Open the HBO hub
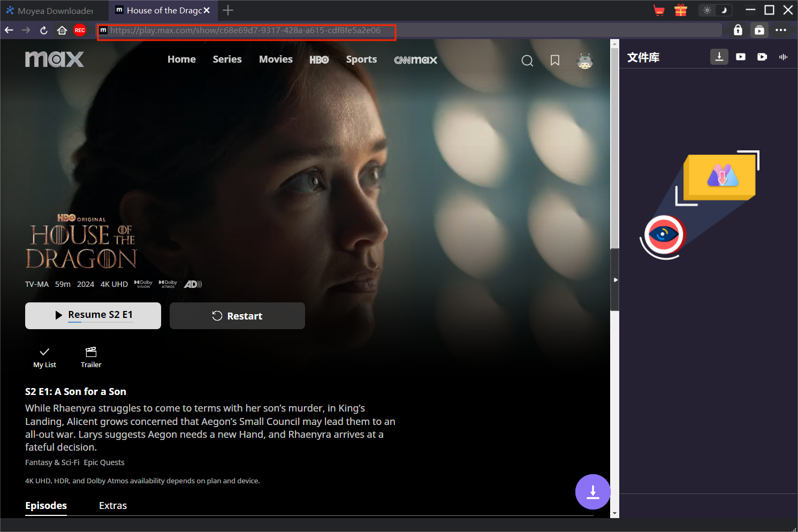 coord(319,60)
